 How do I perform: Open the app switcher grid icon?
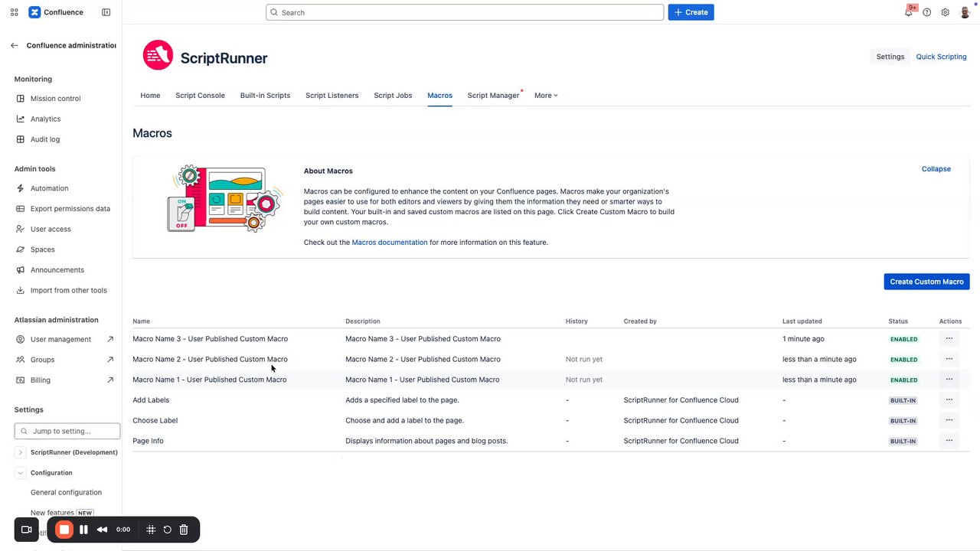tap(14, 12)
